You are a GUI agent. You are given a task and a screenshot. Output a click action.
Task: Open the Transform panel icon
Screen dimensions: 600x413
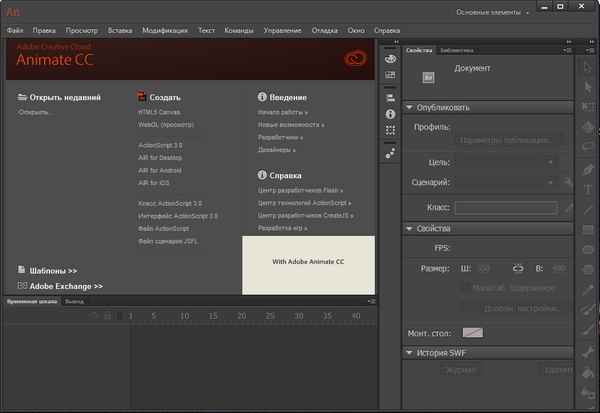click(x=390, y=130)
